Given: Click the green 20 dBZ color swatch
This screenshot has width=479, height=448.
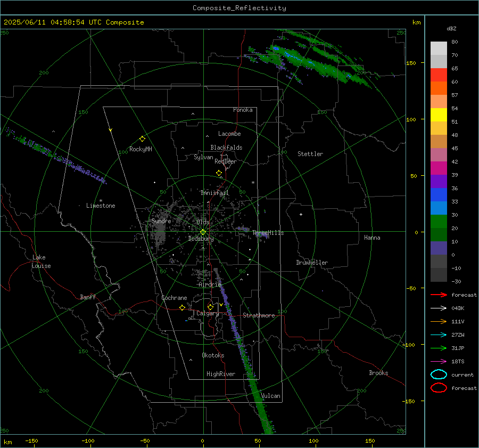Looking at the screenshot, I should (x=439, y=221).
